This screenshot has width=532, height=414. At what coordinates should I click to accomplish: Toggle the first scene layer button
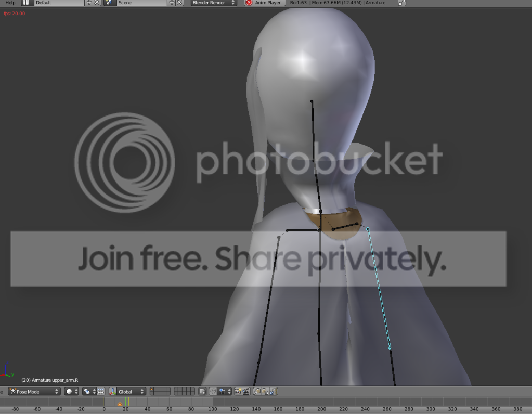click(x=151, y=389)
